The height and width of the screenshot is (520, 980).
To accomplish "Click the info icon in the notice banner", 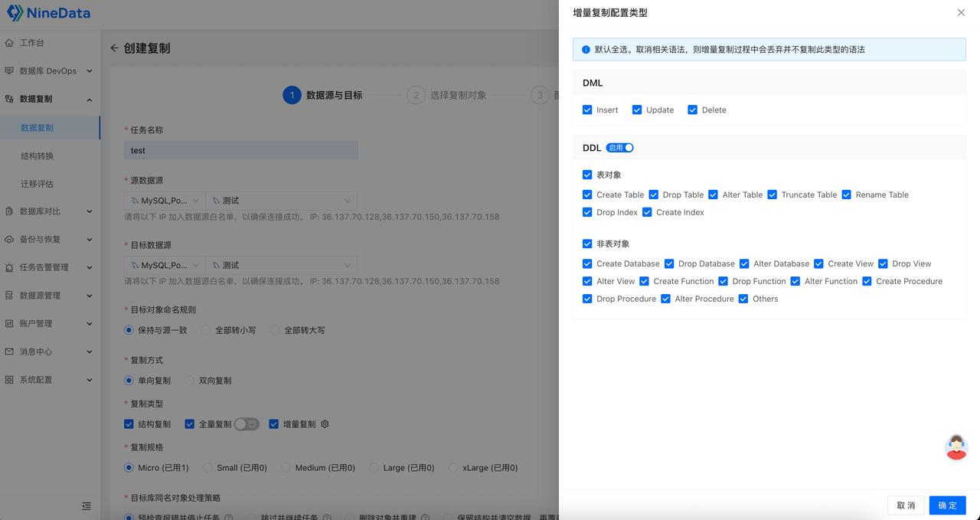I will tap(586, 50).
